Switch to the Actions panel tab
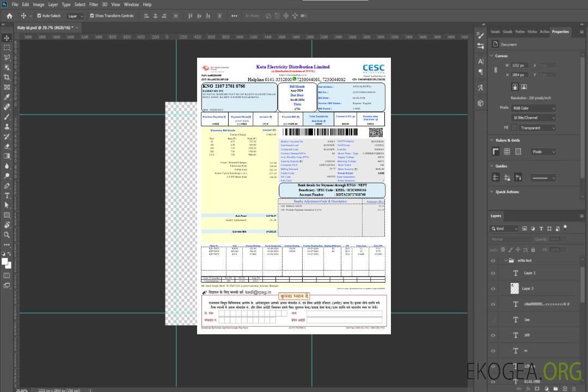588x392 pixels. point(544,32)
